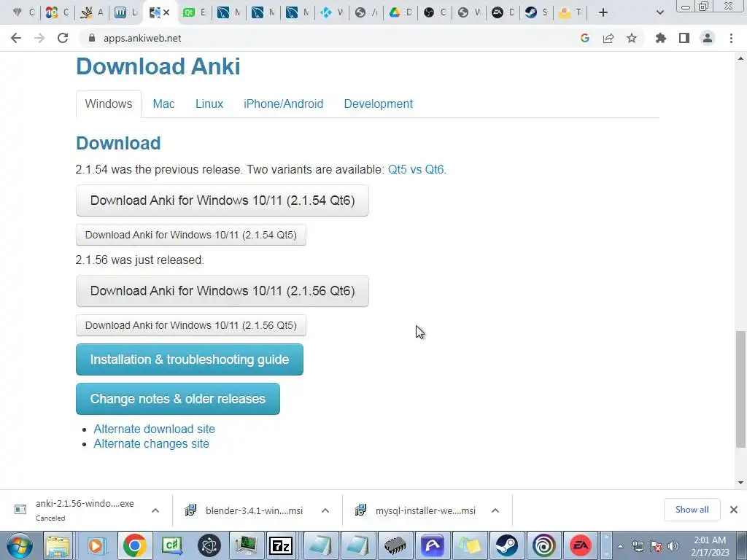Open Change notes & older releases
Screen dimensions: 747x560
pos(178,399)
